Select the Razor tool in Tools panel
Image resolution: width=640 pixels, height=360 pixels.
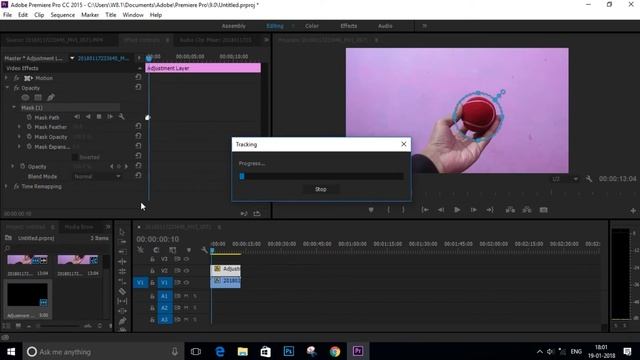(122, 291)
